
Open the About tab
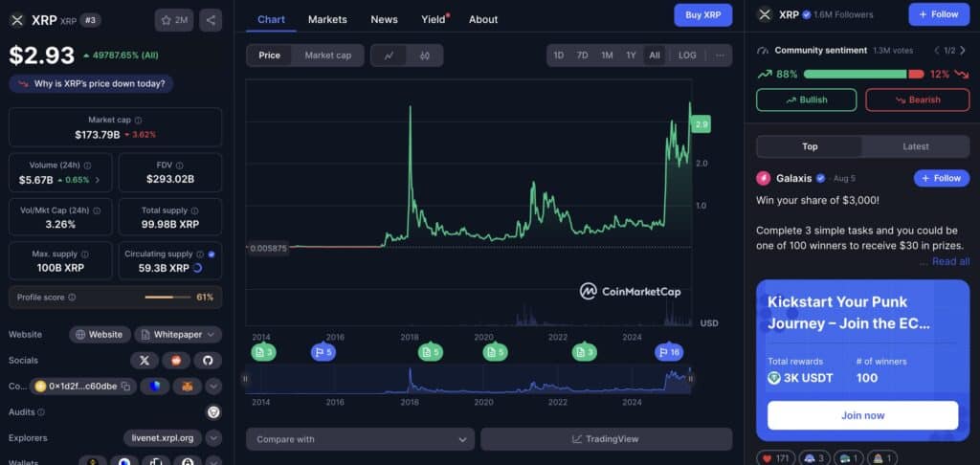click(483, 19)
